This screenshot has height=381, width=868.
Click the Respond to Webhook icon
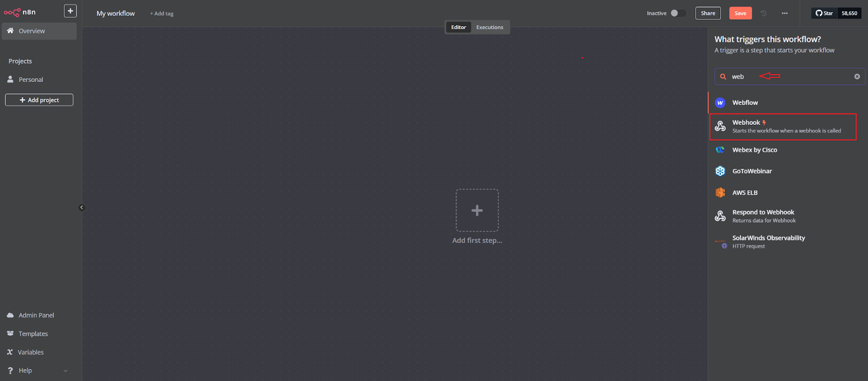coord(720,216)
